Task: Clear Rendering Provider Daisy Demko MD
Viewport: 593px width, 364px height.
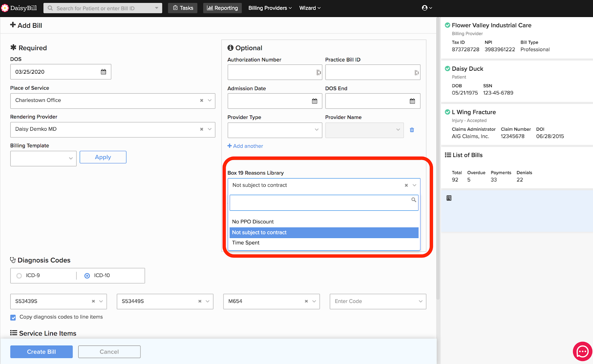Action: click(202, 129)
